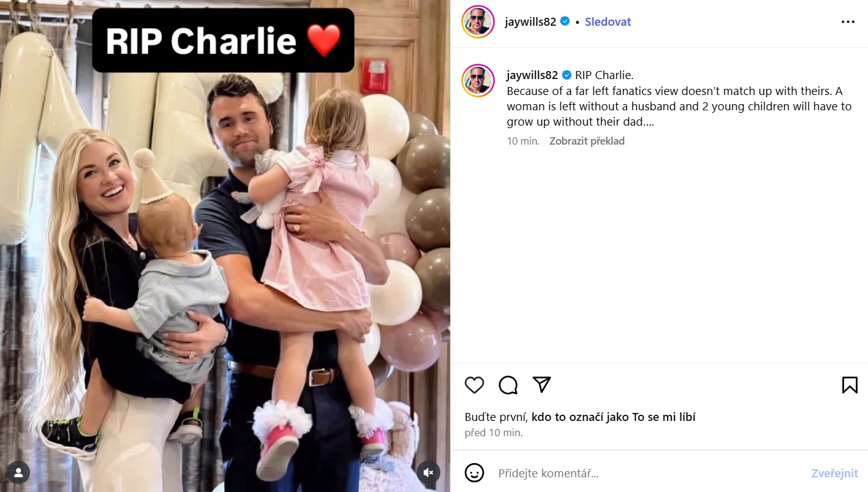Show translation with Zobrazit překlad
Viewport: 868px width, 492px height.
pyautogui.click(x=587, y=141)
